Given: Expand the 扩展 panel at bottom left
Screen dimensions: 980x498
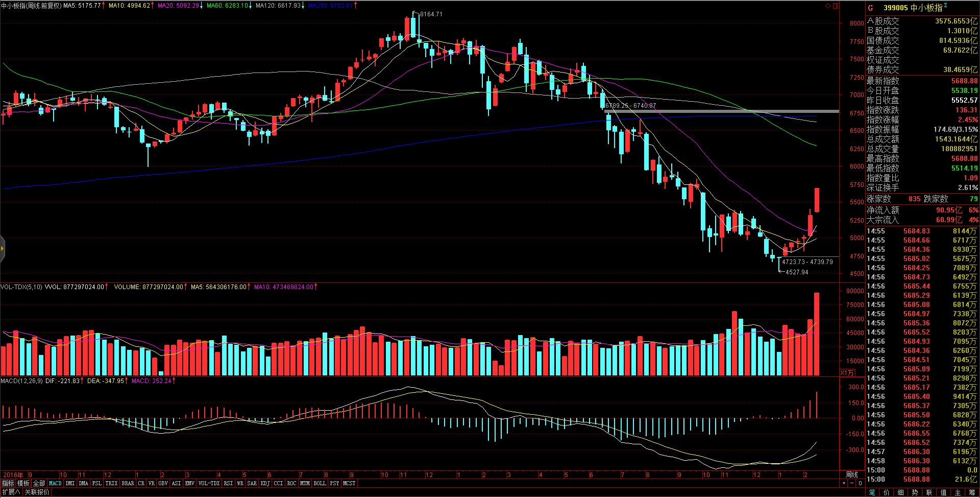Looking at the screenshot, I should [10, 492].
